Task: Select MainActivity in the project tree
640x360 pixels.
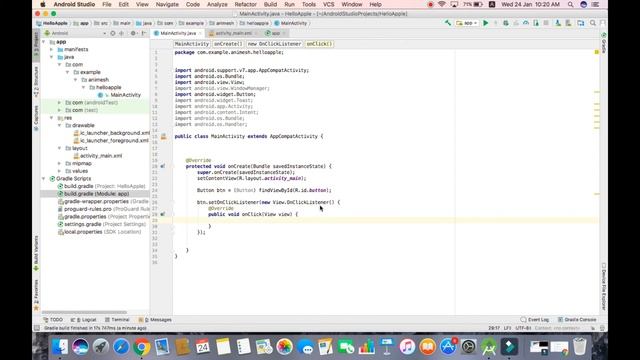Action: [125, 95]
